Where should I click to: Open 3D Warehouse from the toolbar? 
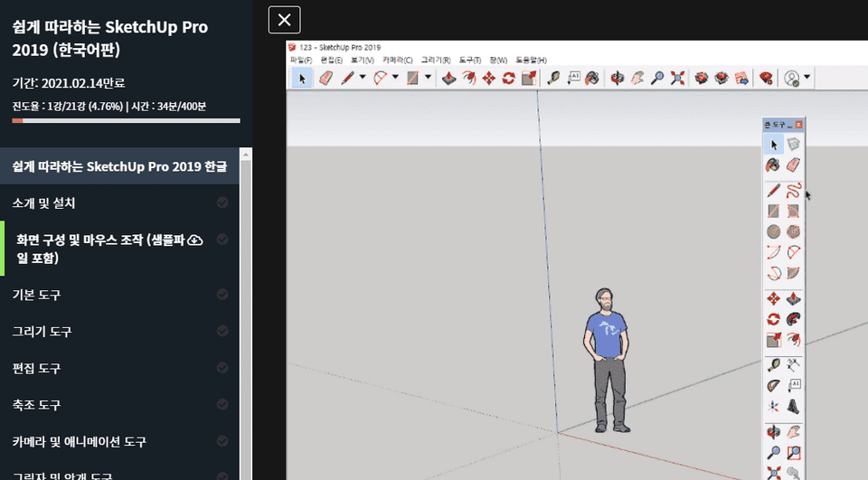pos(702,78)
